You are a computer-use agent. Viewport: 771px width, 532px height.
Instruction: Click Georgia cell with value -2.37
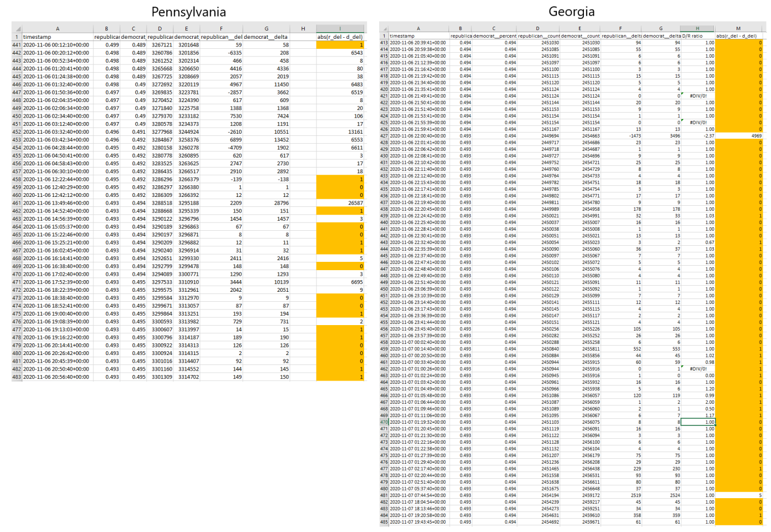(698, 136)
